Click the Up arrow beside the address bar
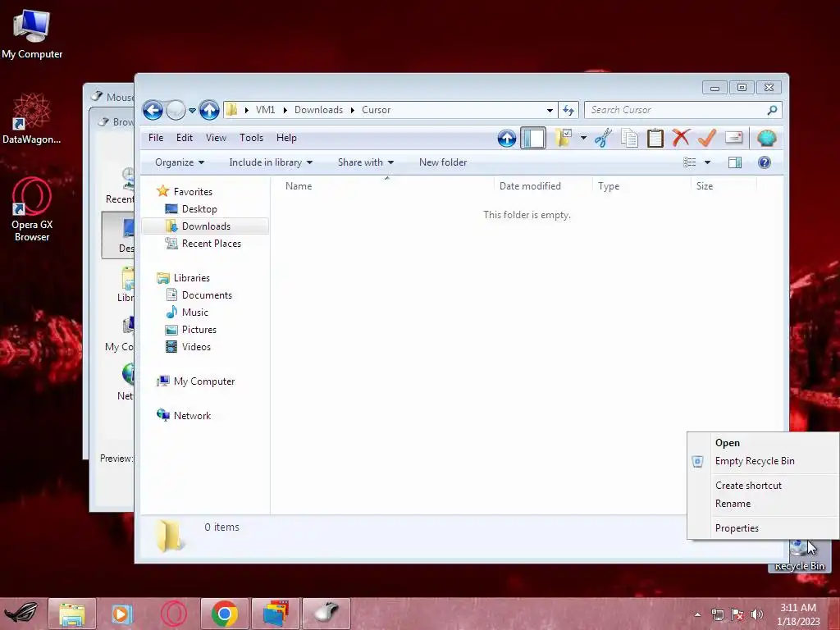The width and height of the screenshot is (840, 630). [x=209, y=111]
